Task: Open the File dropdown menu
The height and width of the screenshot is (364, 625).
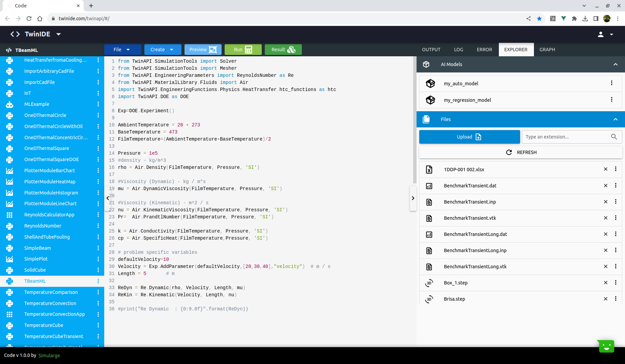Action: coord(122,50)
